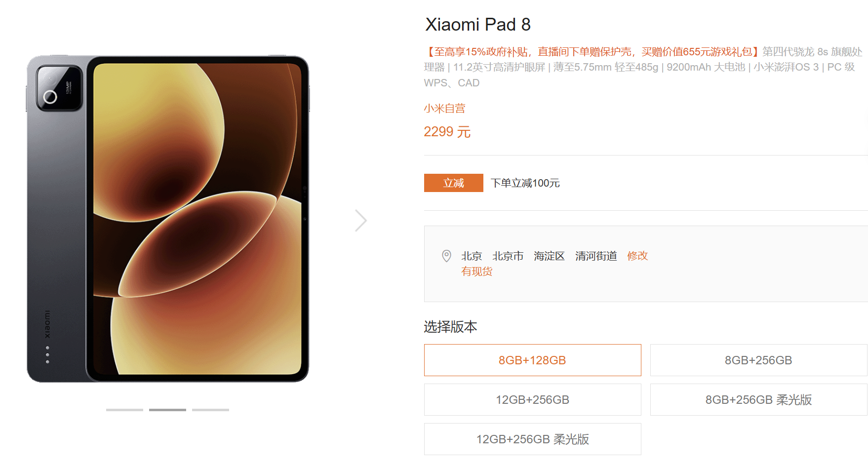Image resolution: width=868 pixels, height=466 pixels.
Task: Jump to the third carousel image indicator
Action: tap(210, 410)
